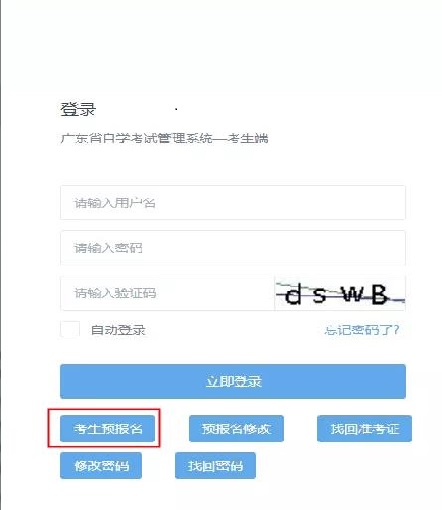Focus the 请输入密码 password field
The height and width of the screenshot is (510, 442).
point(233,248)
